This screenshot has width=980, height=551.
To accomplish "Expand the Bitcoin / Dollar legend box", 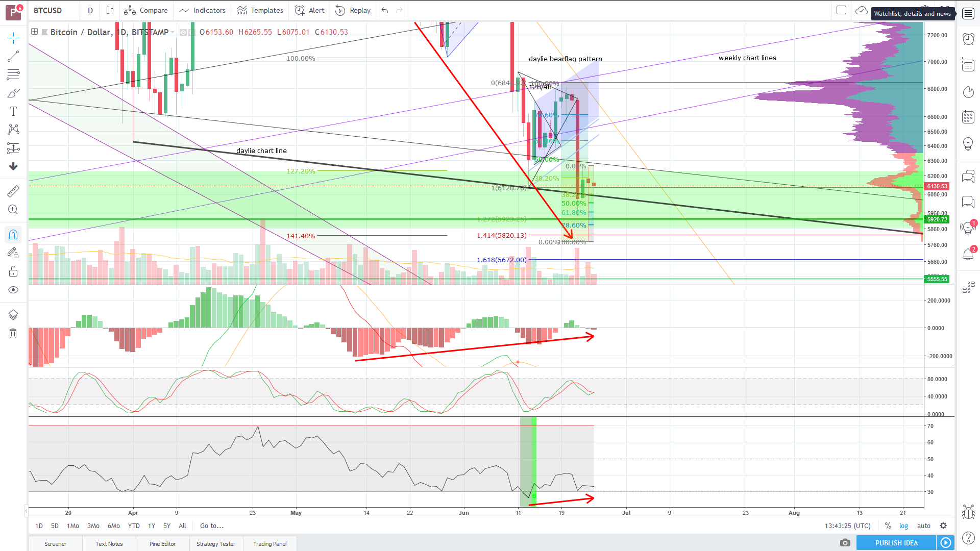I will (x=34, y=32).
